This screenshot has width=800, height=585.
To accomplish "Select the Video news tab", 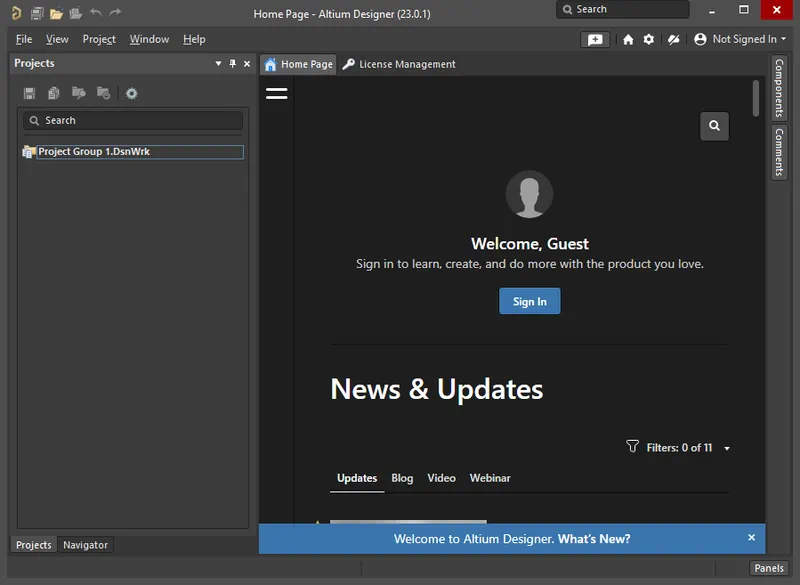I will coord(441,478).
